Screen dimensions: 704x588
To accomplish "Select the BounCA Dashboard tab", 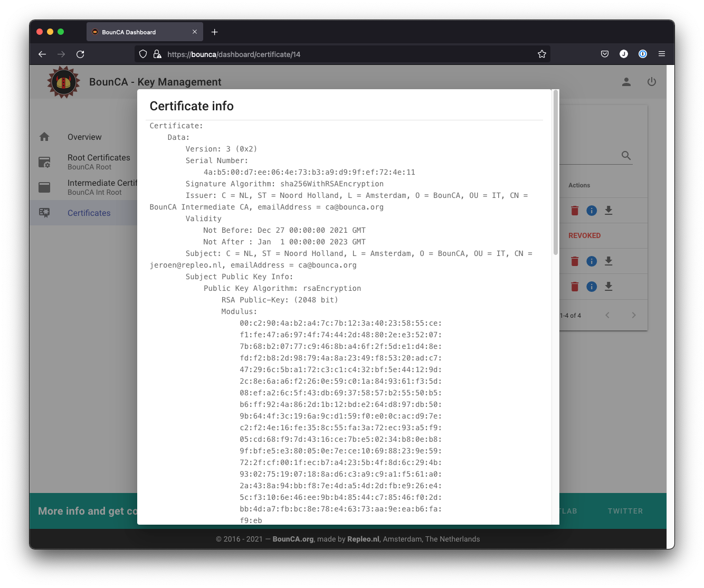I will pyautogui.click(x=145, y=32).
